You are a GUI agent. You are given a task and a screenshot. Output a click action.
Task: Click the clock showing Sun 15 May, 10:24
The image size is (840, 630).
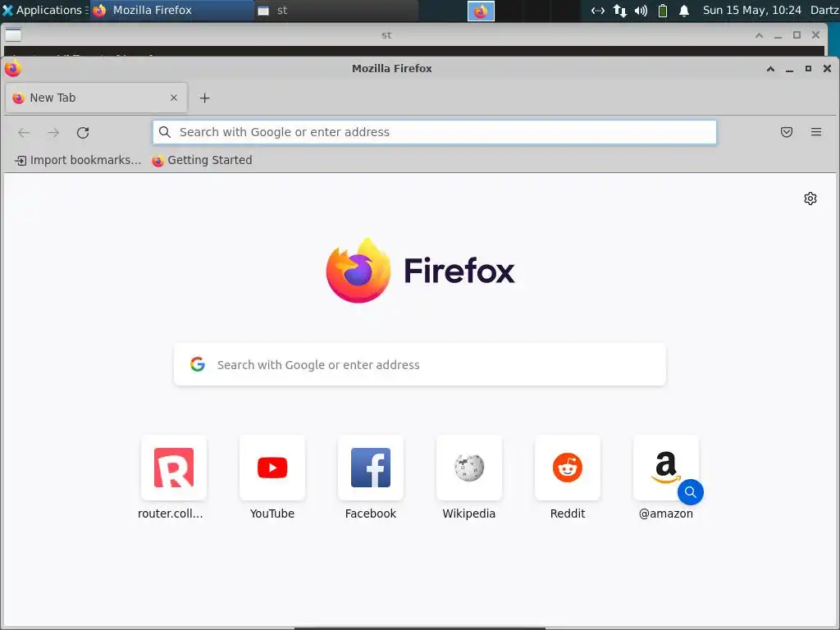[751, 10]
